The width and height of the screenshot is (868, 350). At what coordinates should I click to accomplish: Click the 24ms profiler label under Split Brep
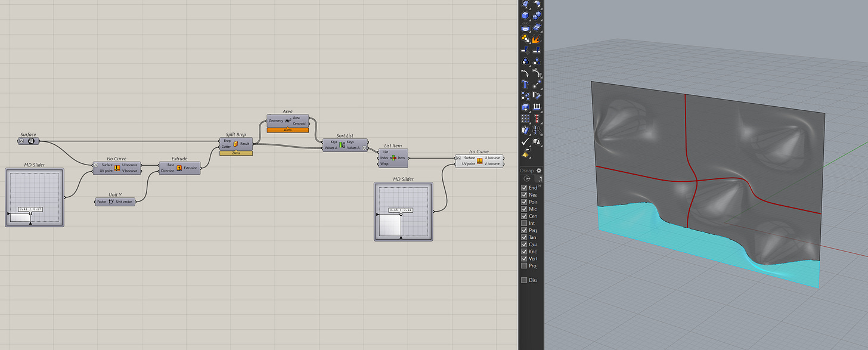point(236,153)
